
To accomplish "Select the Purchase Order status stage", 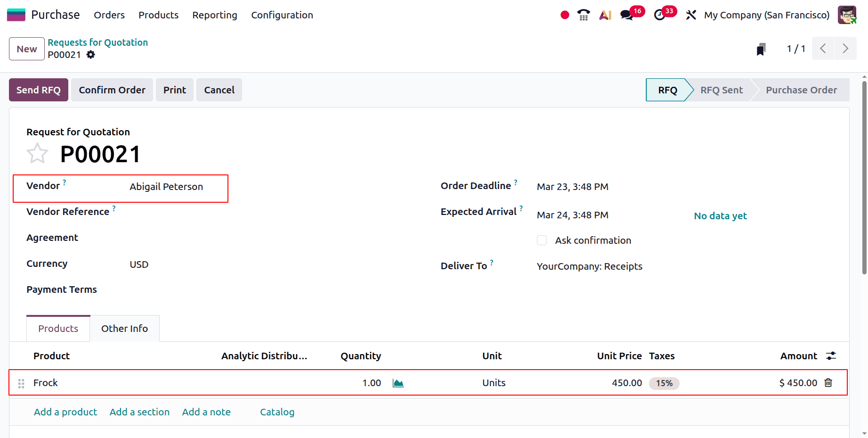I will point(801,90).
